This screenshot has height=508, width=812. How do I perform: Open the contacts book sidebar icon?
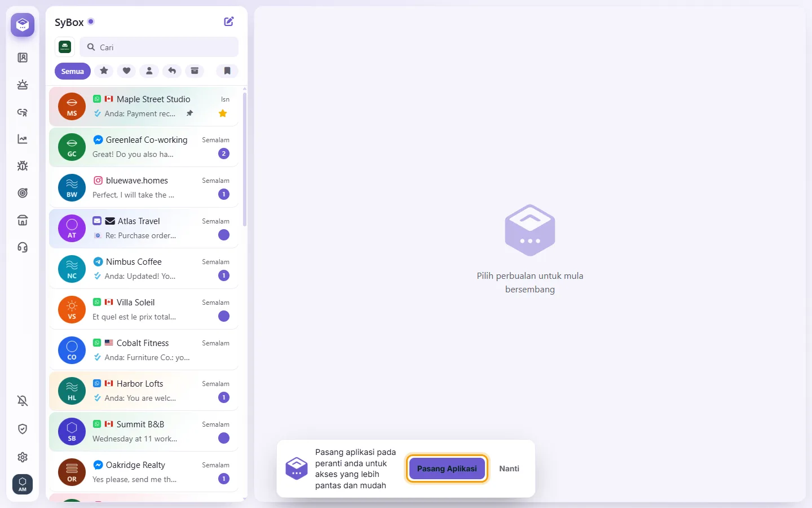pyautogui.click(x=23, y=58)
